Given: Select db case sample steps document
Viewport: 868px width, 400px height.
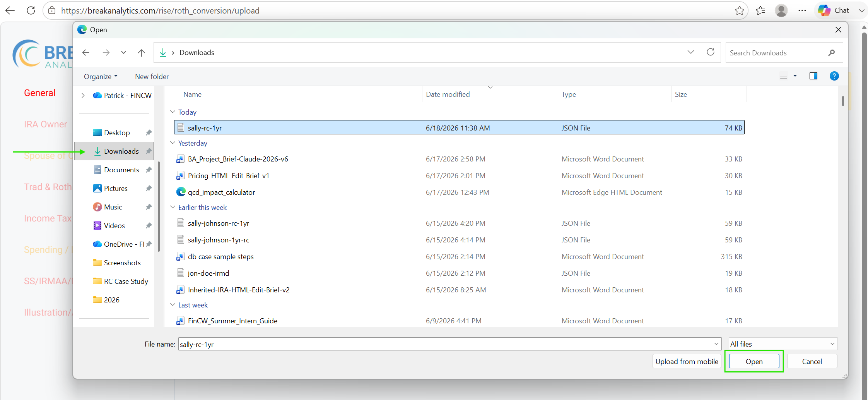Looking at the screenshot, I should point(459,256).
